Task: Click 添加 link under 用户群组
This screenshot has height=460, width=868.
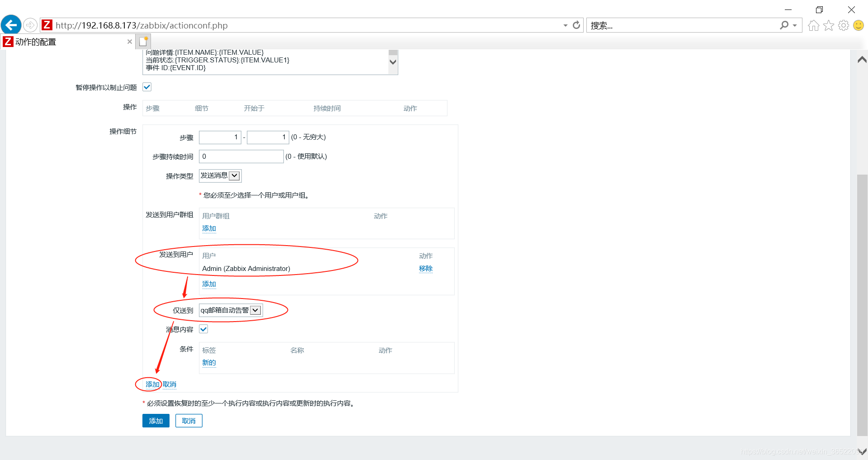Action: tap(209, 228)
